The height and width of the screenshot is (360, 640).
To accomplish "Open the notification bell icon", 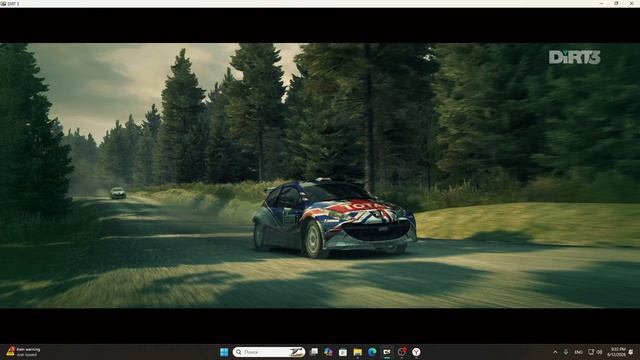I will coord(631,352).
